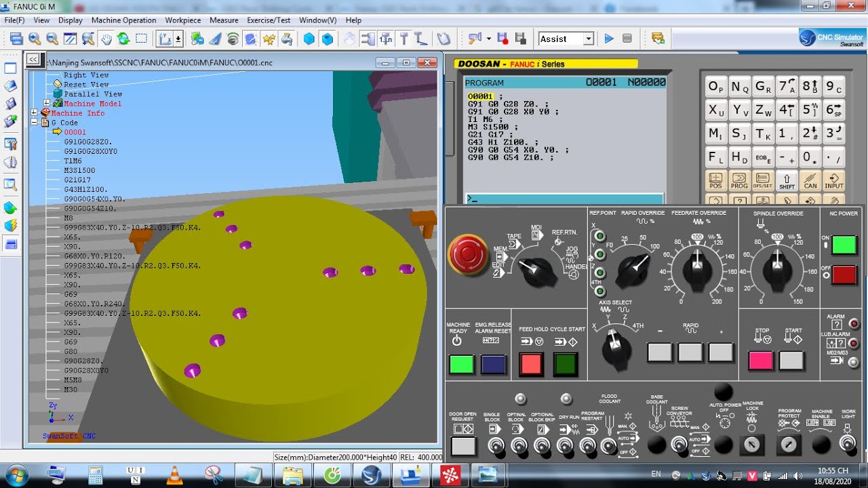The width and height of the screenshot is (868, 488).
Task: Click the G/R address key
Action: [x=763, y=87]
